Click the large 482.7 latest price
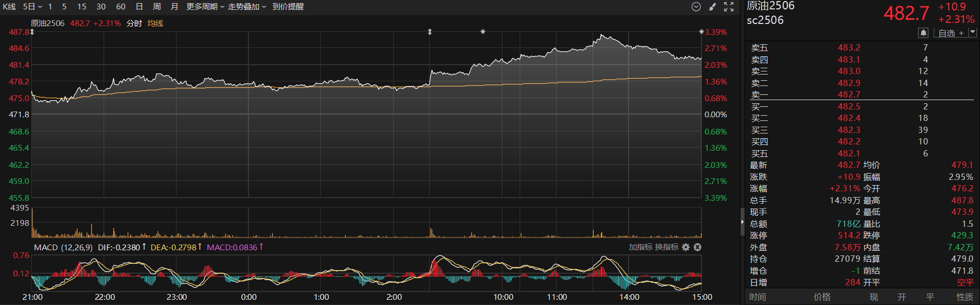Image resolution: width=980 pixels, height=305 pixels. click(x=907, y=13)
